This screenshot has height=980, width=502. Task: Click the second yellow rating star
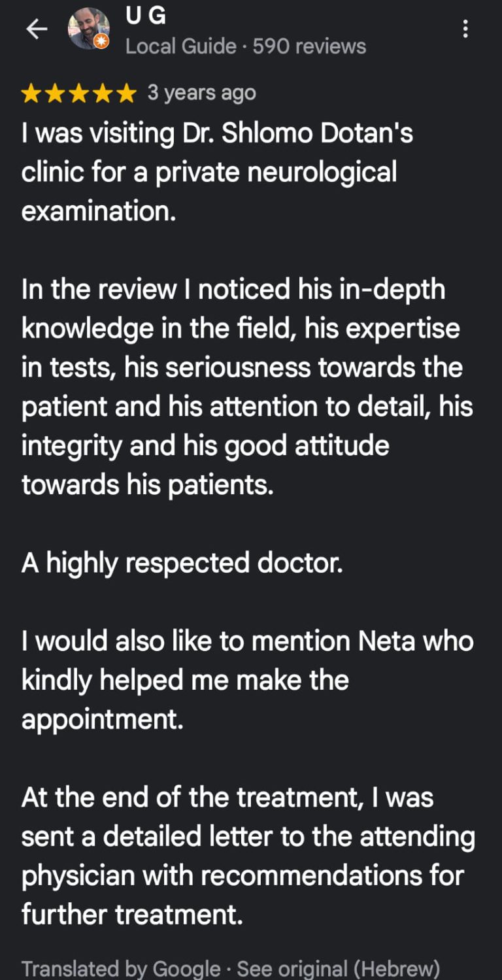pos(55,94)
